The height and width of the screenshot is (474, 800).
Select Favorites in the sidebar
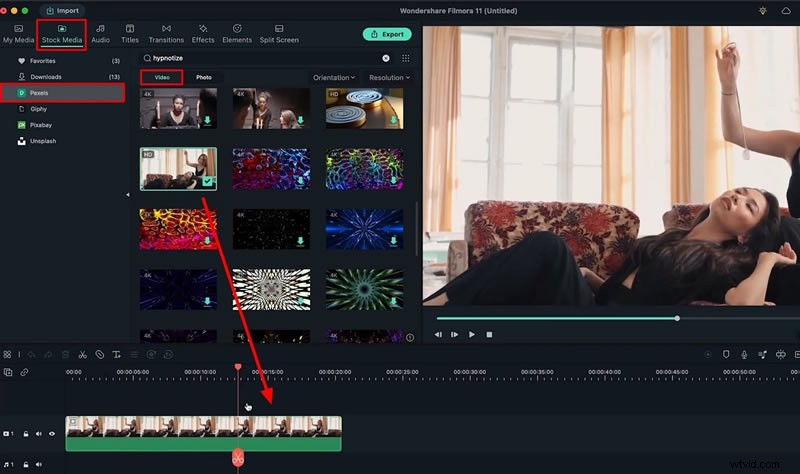[42, 61]
